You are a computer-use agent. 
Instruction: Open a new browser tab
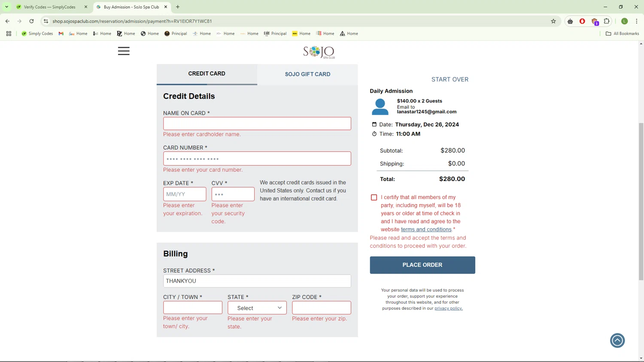tap(178, 7)
